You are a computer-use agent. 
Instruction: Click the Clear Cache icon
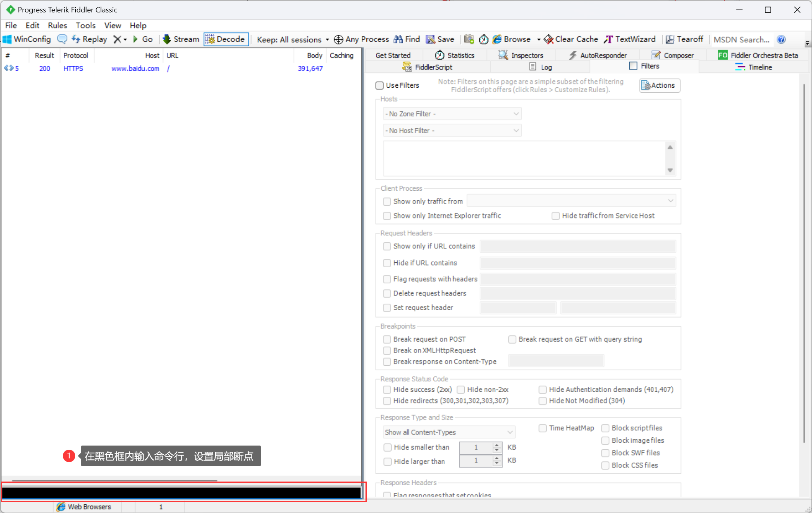tap(549, 39)
